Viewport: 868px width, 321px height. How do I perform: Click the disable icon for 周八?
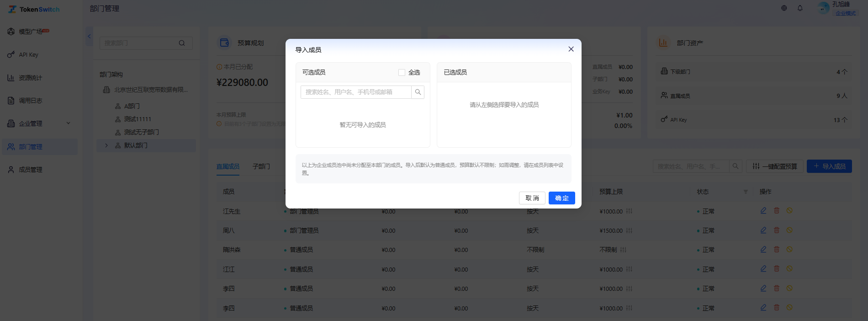789,230
